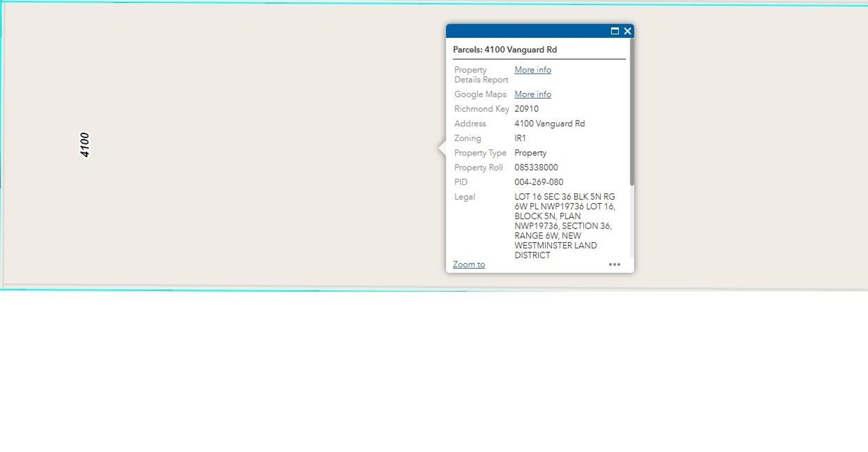Click the PID value 004-269-080
868x452 pixels.
point(538,182)
